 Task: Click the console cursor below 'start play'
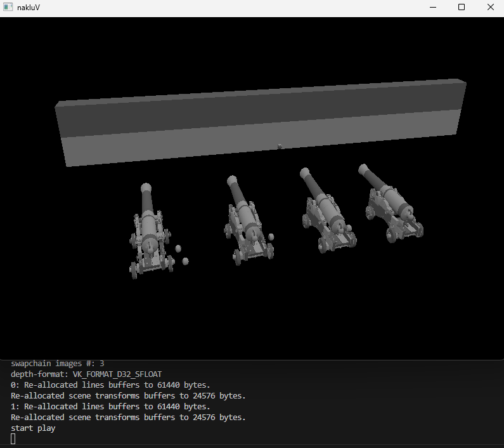point(13,439)
